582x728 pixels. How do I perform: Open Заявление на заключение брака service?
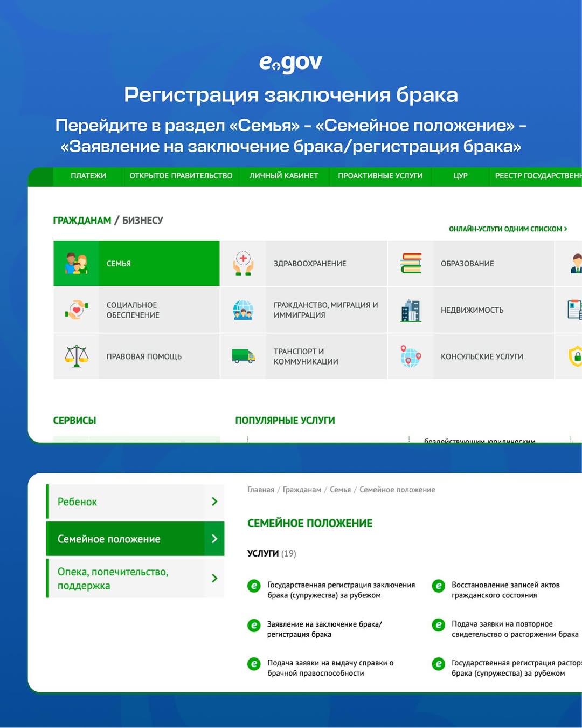324,629
